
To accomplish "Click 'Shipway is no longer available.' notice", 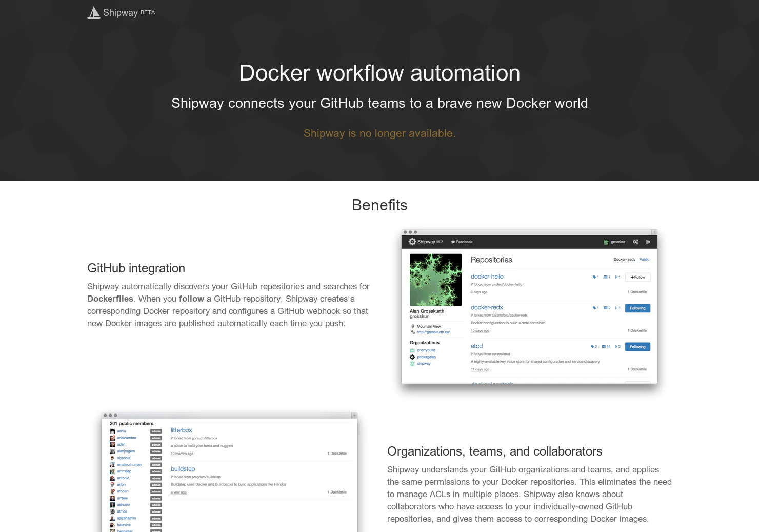I will tap(379, 133).
